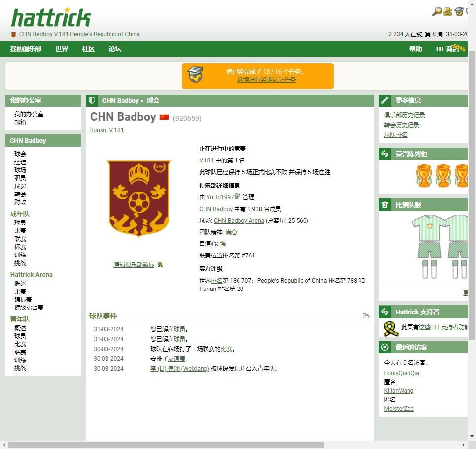476x449 pixels.
Task: Open Hunan region link
Action: coord(98,130)
